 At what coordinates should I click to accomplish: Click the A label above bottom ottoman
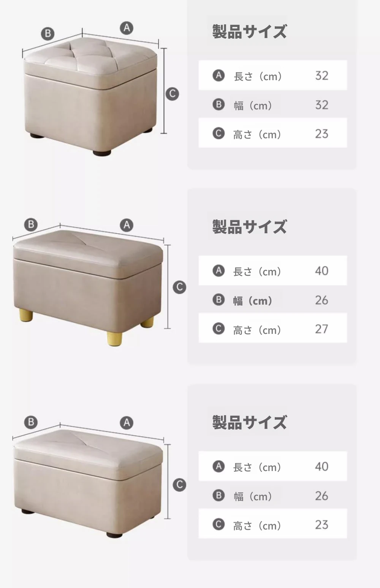(127, 422)
